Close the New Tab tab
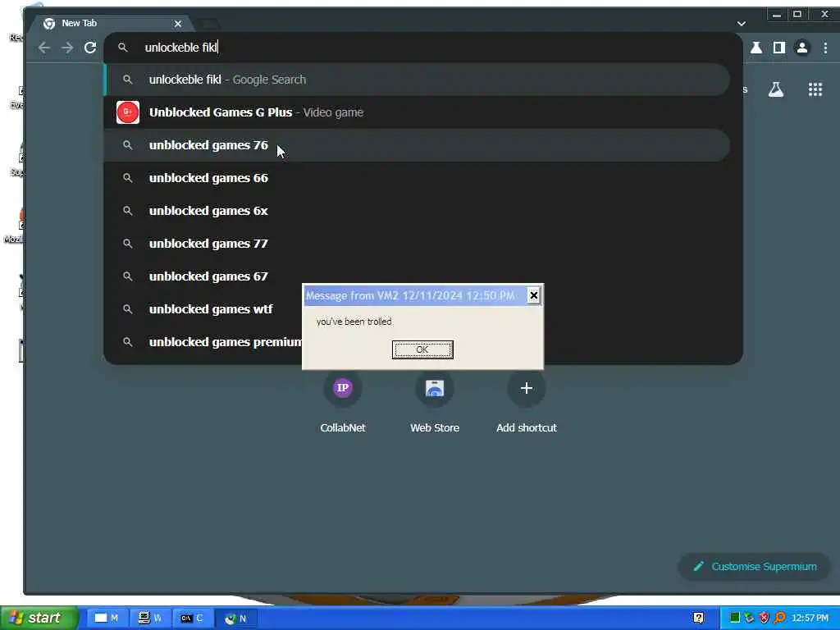 tap(178, 24)
